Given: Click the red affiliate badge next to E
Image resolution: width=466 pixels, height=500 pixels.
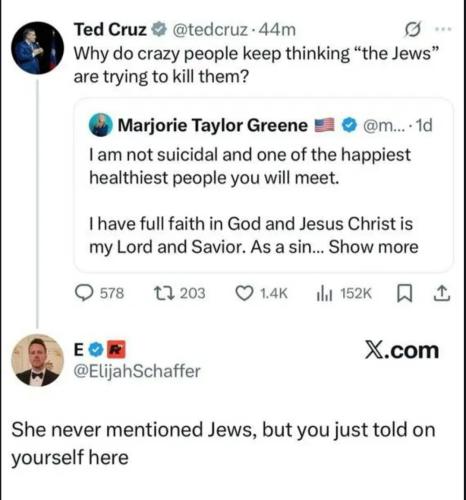Looking at the screenshot, I should 118,349.
